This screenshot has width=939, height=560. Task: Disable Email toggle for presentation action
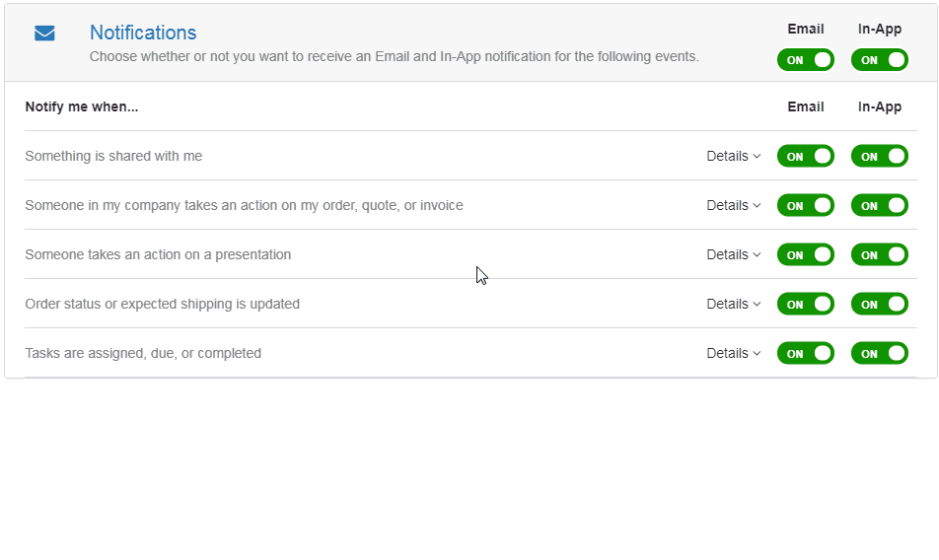pyautogui.click(x=806, y=255)
